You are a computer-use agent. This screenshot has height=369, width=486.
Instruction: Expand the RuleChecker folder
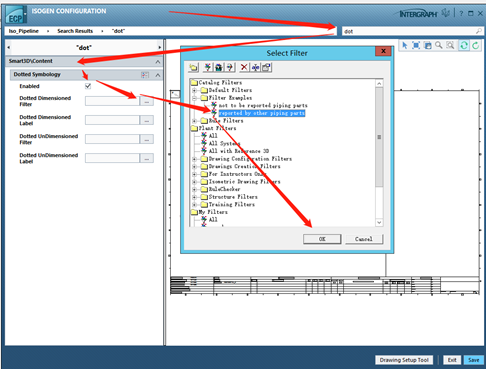point(194,189)
